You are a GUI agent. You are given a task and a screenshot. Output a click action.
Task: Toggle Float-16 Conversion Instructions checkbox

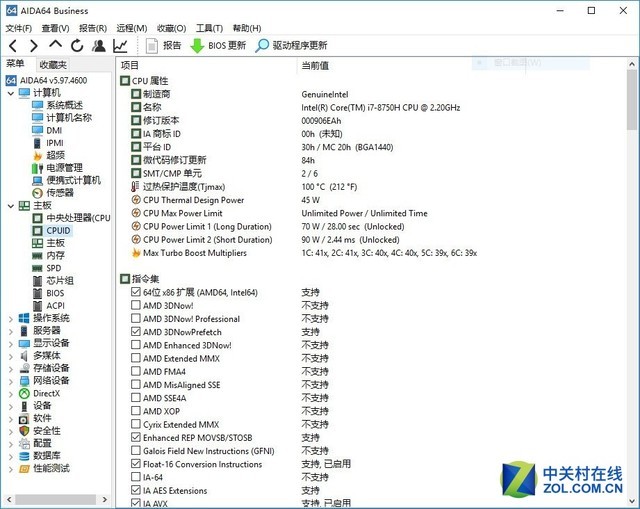coord(136,464)
